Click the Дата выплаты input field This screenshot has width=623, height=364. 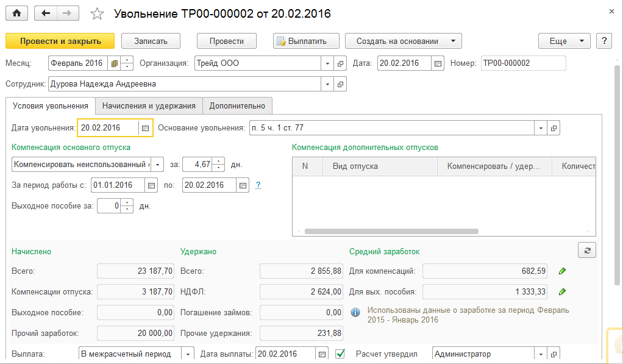[286, 354]
